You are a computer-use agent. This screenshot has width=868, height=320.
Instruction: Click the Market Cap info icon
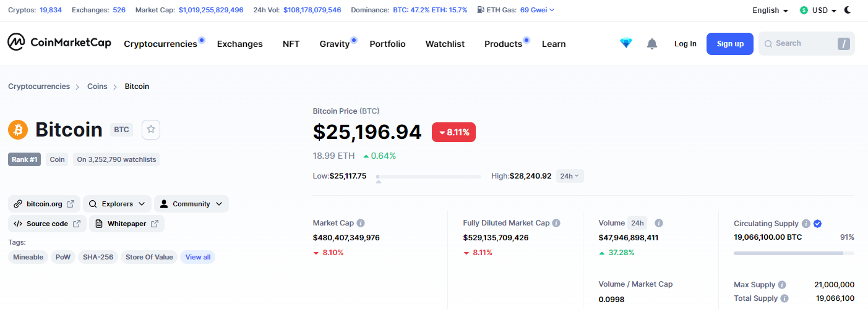point(361,223)
